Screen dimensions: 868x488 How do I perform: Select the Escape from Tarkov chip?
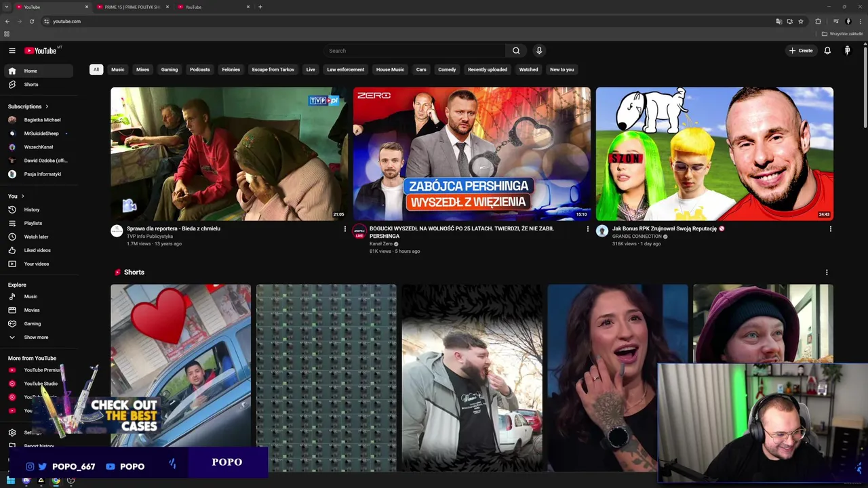click(273, 69)
